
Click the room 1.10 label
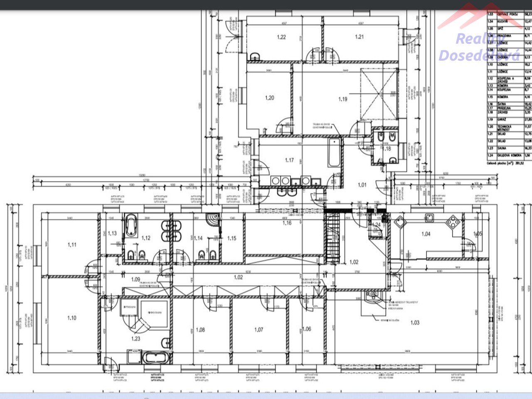click(72, 318)
